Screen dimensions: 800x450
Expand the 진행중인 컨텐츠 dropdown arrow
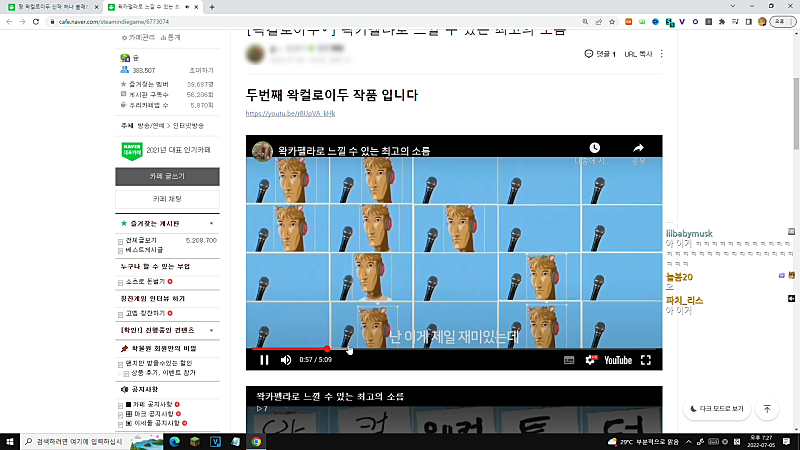211,330
